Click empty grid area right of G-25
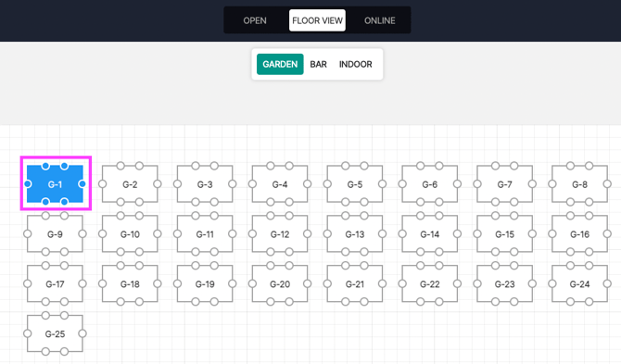The height and width of the screenshot is (364, 621). [317, 334]
